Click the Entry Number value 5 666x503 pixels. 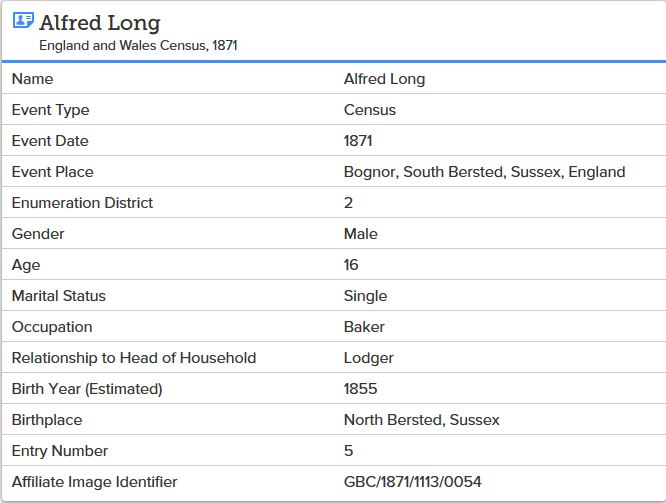coord(348,451)
